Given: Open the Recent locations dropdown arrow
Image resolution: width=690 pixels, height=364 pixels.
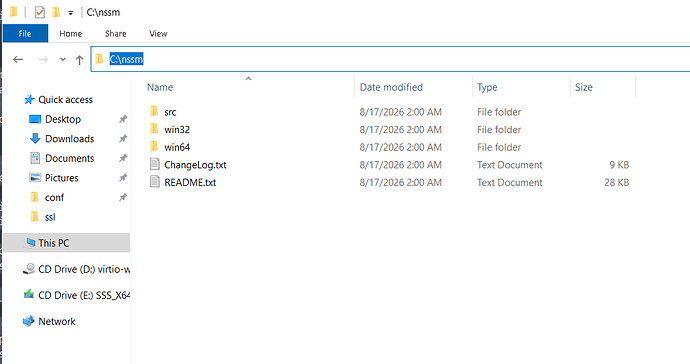Looking at the screenshot, I should pos(63,59).
